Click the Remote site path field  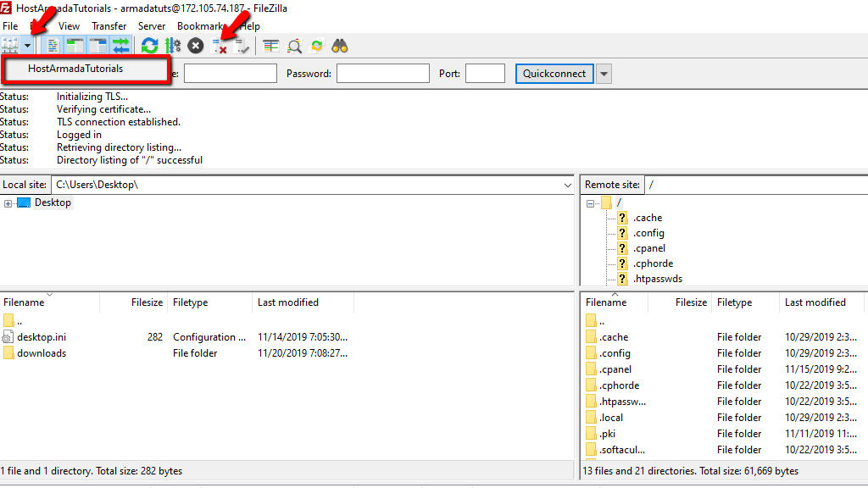[x=755, y=185]
